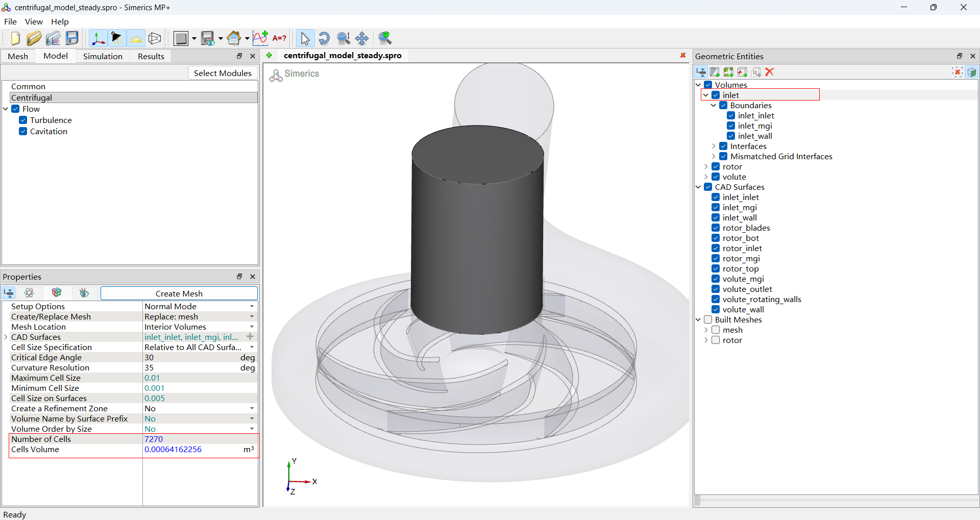
Task: Switch to the Mesh tab
Action: (18, 56)
